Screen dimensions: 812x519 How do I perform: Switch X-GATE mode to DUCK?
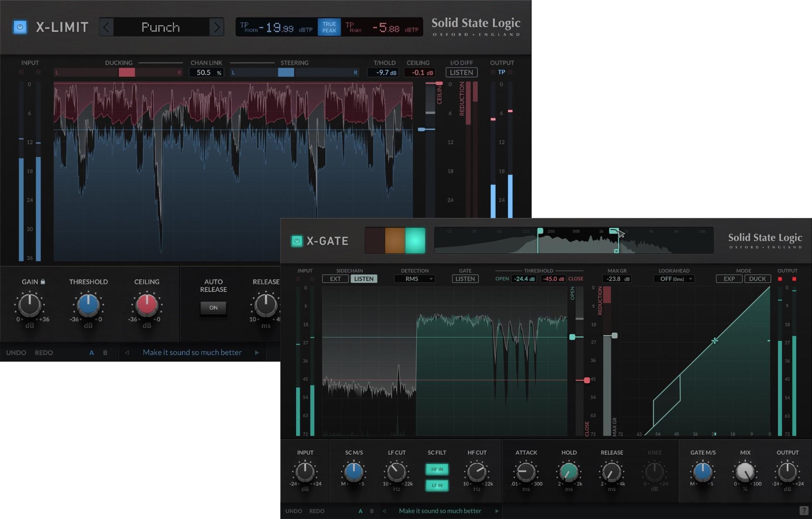(758, 279)
